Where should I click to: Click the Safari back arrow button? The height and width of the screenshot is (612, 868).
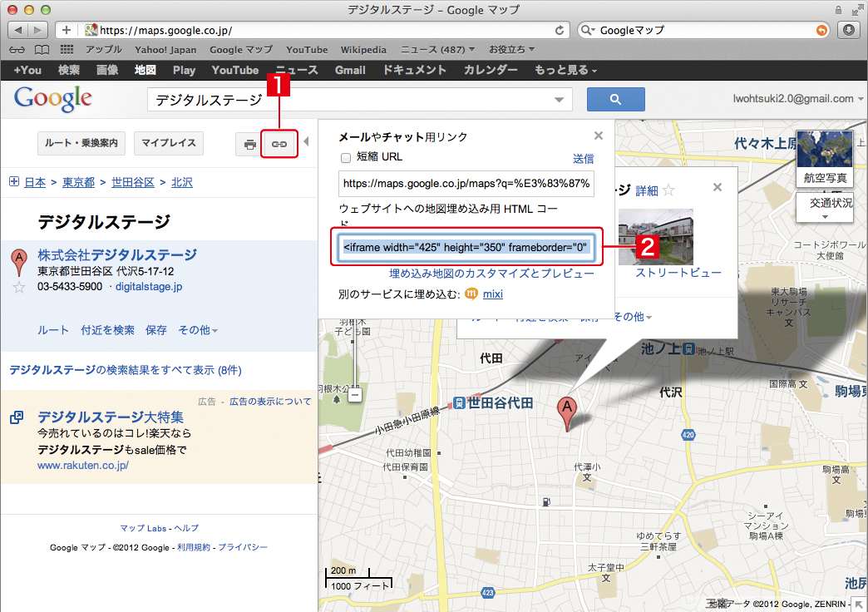click(x=18, y=30)
